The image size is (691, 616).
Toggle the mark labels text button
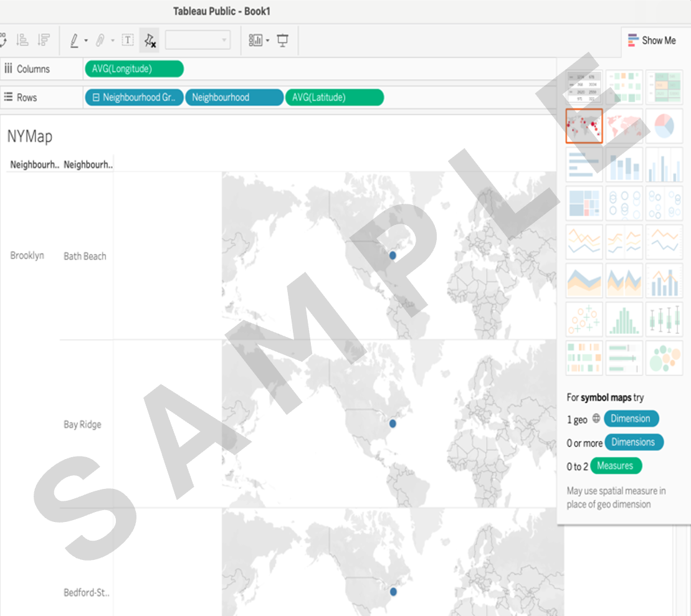[x=128, y=40]
